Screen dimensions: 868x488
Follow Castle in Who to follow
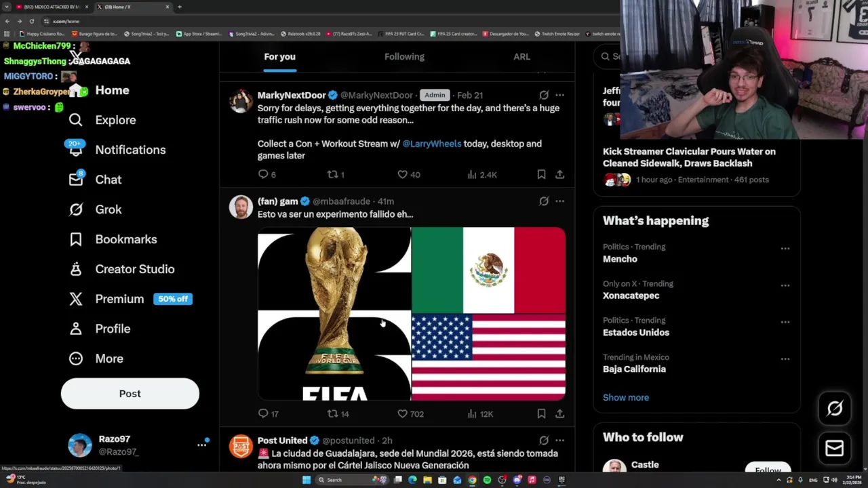coord(768,470)
